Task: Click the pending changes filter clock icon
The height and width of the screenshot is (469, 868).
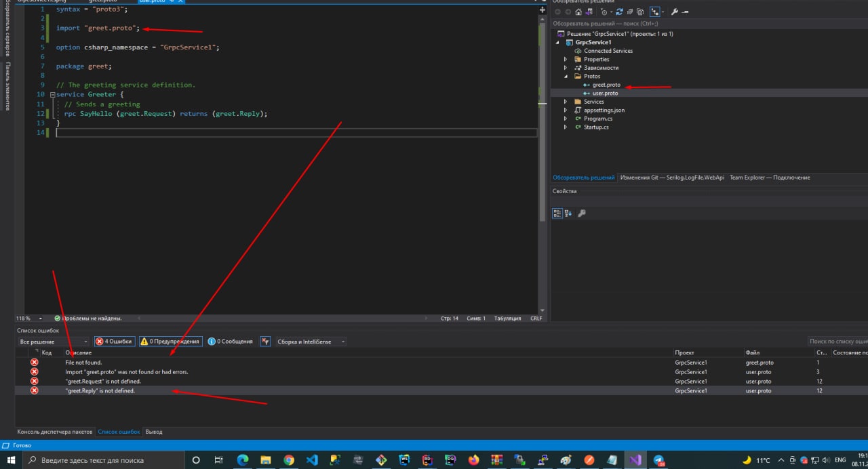Action: [604, 12]
